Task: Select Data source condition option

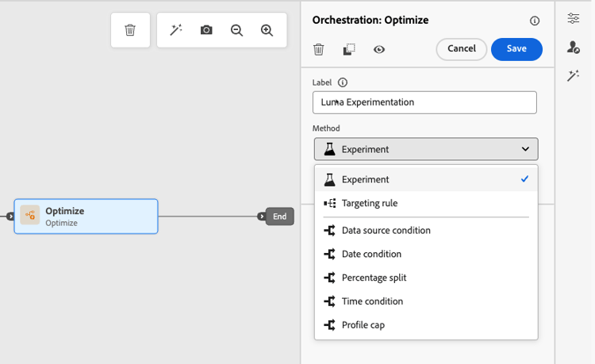Action: [x=386, y=231]
